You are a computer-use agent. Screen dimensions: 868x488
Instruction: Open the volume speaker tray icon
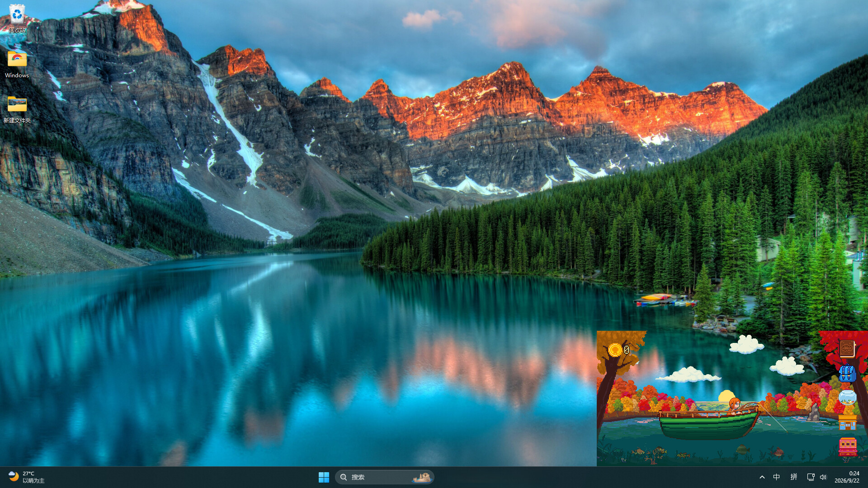823,477
